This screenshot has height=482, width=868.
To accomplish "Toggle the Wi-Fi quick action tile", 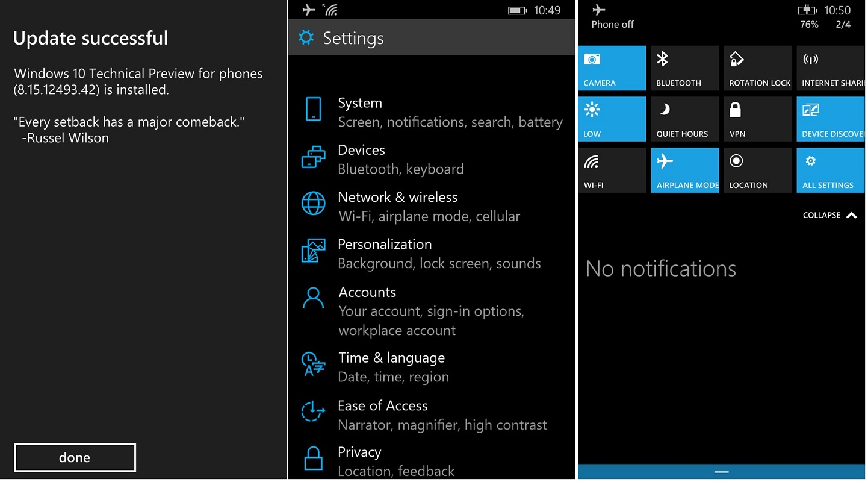I will [612, 171].
